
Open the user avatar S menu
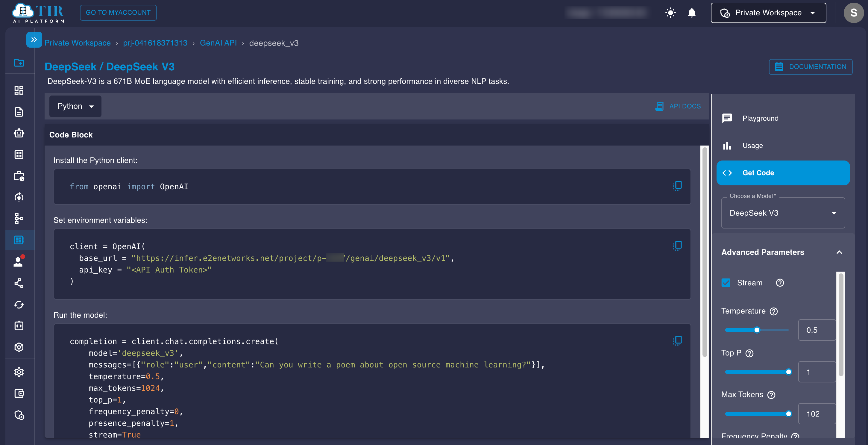pos(853,13)
